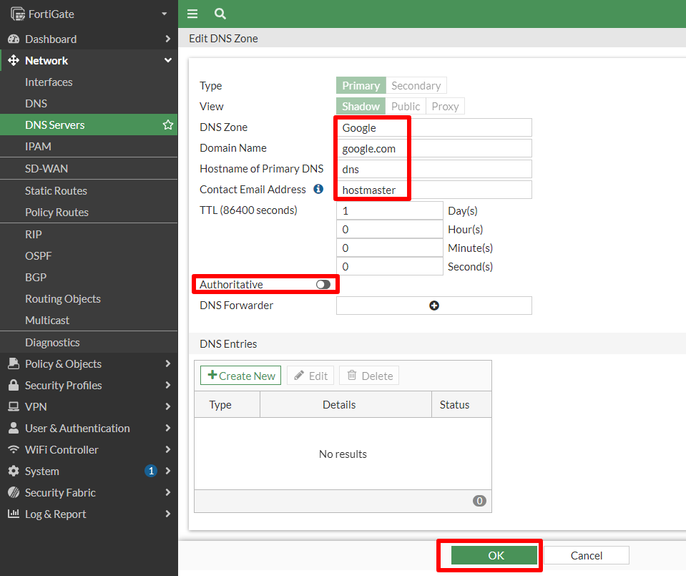Image resolution: width=686 pixels, height=576 pixels.
Task: Click the VPN laptop icon
Action: click(x=14, y=407)
